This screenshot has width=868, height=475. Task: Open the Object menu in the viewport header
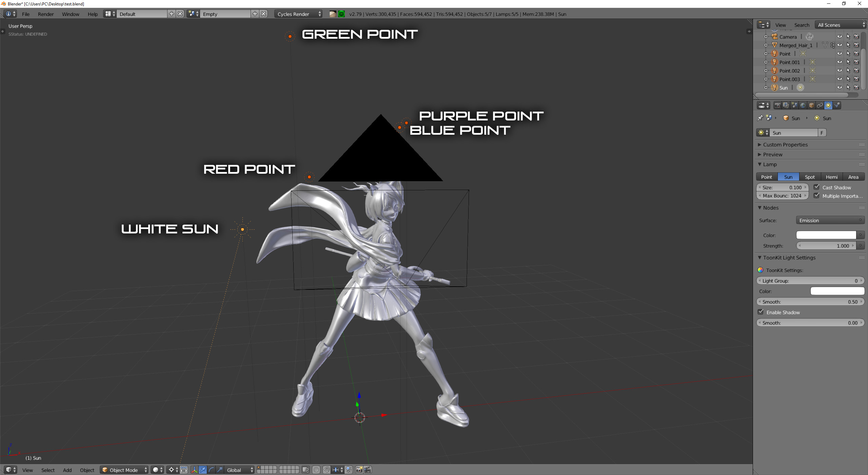[87, 470]
